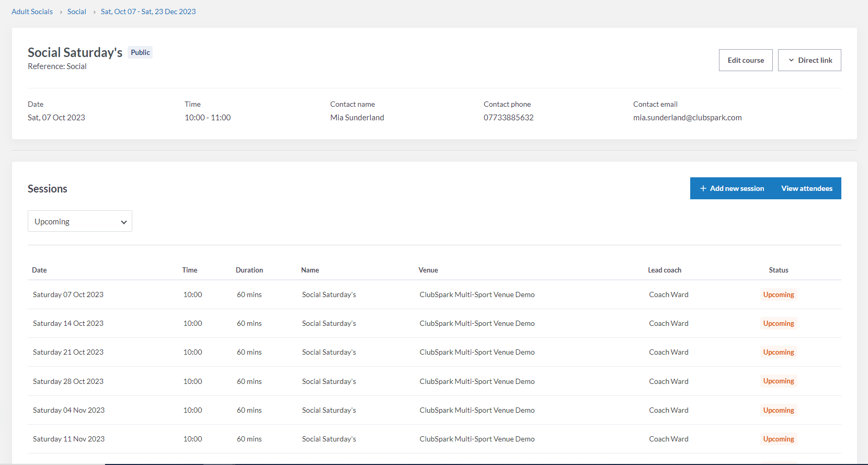The image size is (868, 465).
Task: Click the Edit course button
Action: pos(745,60)
